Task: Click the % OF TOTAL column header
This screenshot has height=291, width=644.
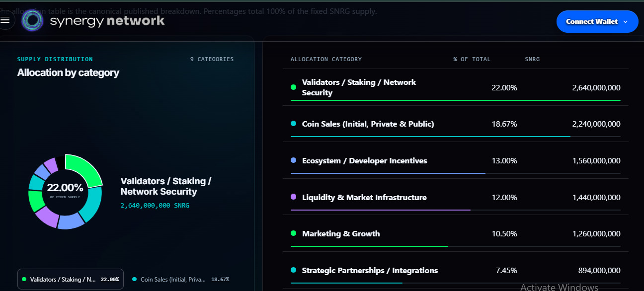Action: click(472, 59)
